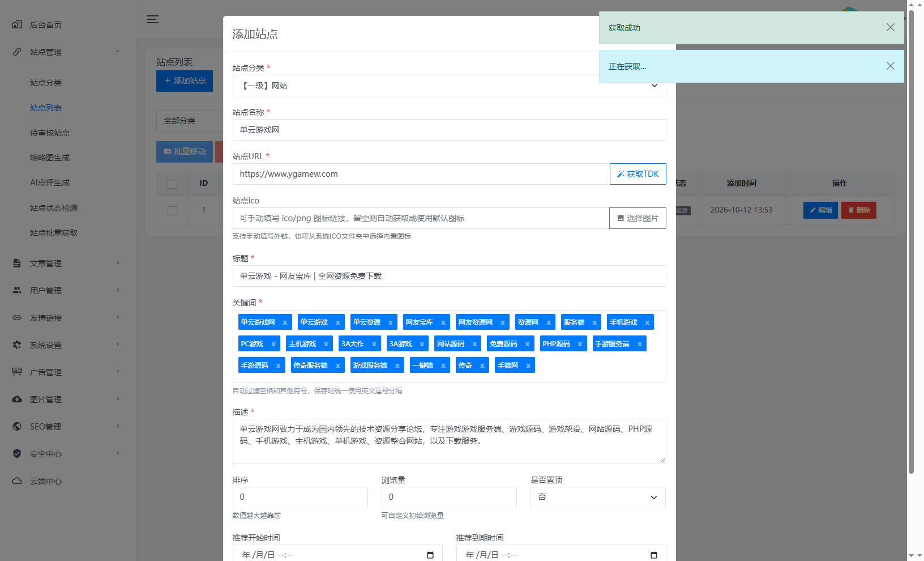Click the 站点管理 link icon
This screenshot has width=924, height=561.
click(17, 52)
